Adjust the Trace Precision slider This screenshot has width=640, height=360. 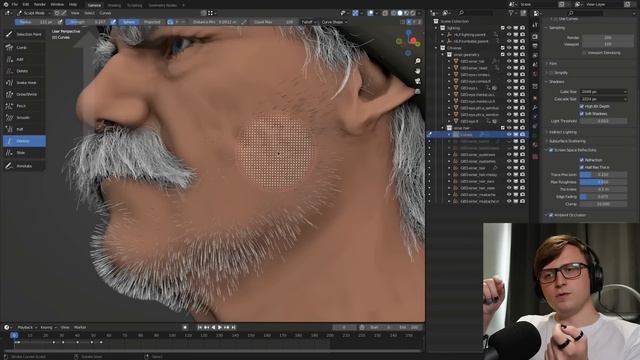pyautogui.click(x=603, y=175)
